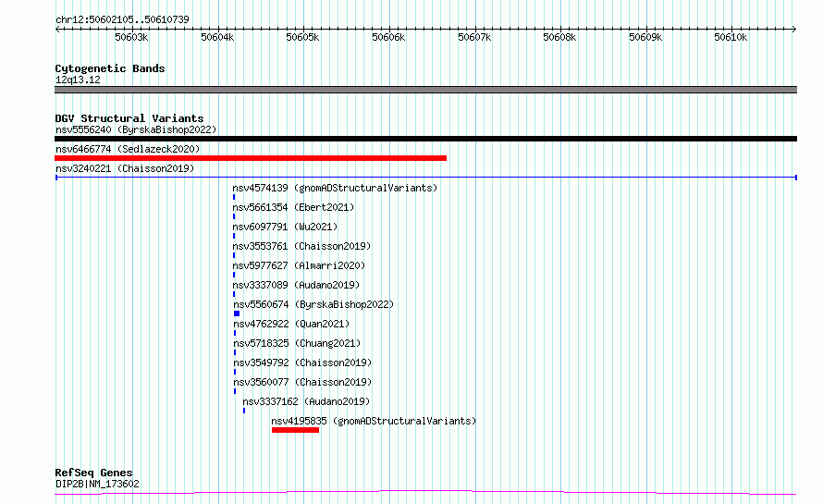
Task: Select the thin blue nsv3240221 span line
Action: pyautogui.click(x=425, y=178)
